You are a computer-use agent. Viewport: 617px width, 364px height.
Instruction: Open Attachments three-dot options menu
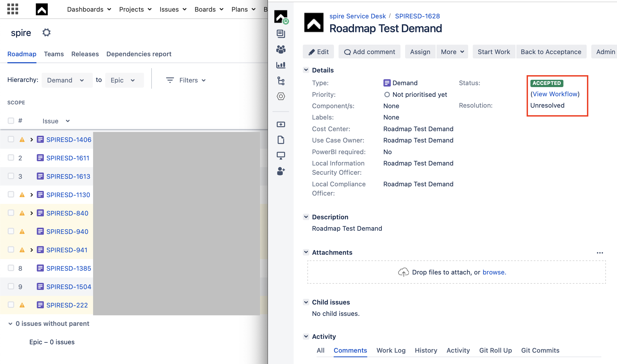[600, 253]
